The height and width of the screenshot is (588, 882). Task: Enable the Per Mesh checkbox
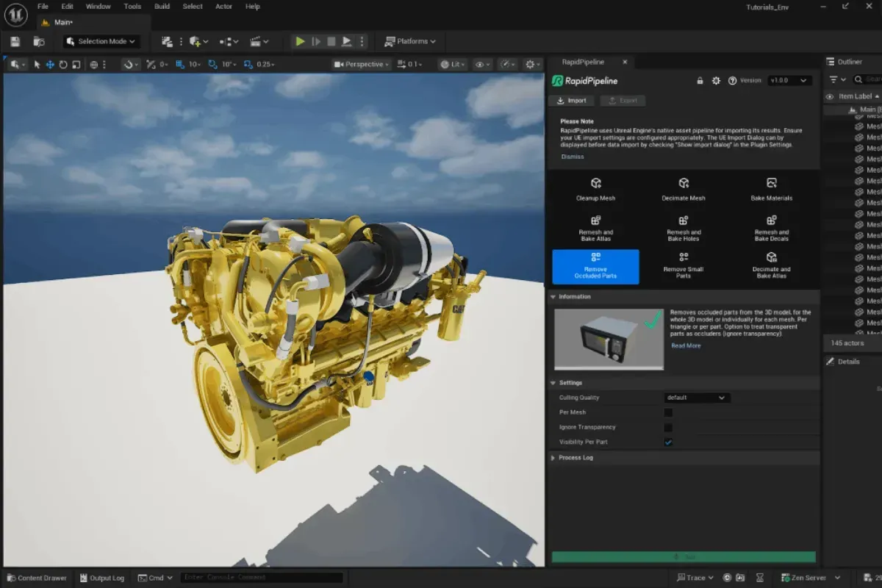(x=668, y=412)
